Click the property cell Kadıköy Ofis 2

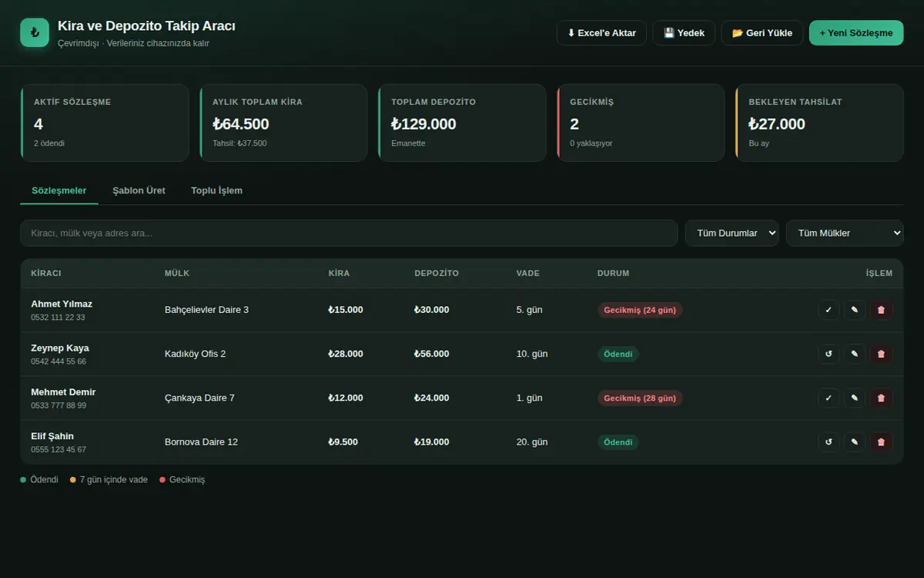pyautogui.click(x=196, y=354)
